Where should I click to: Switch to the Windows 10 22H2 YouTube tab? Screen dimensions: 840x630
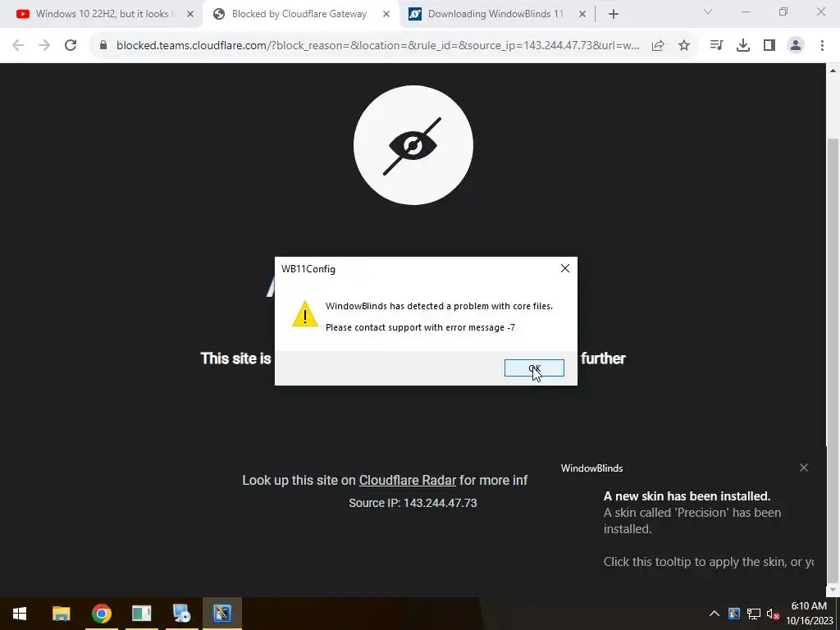pos(102,14)
